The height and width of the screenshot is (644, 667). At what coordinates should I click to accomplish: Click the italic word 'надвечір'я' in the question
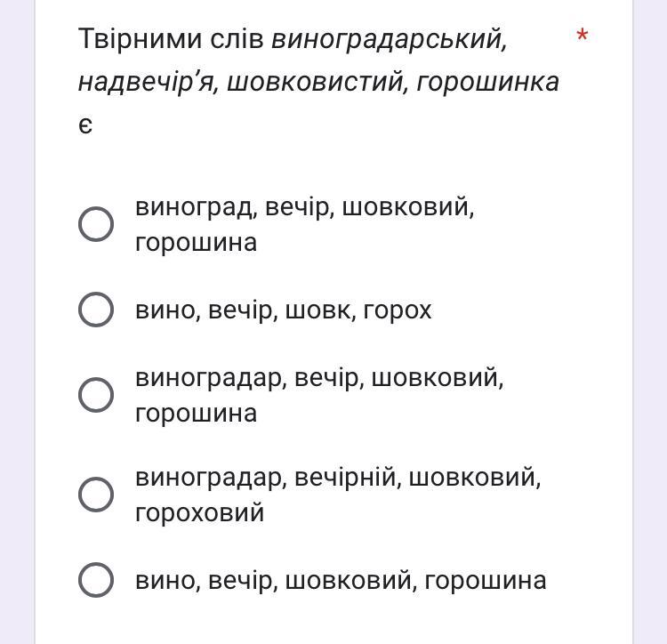(x=149, y=82)
